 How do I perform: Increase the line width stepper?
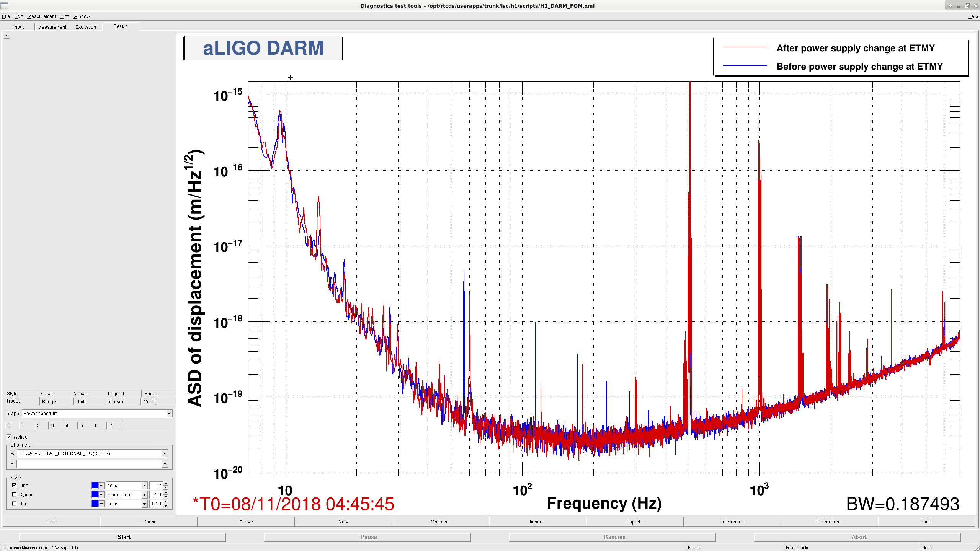(x=166, y=484)
